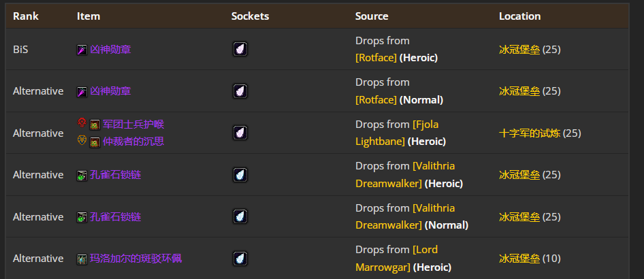Open 凶神勋章 link in the Rotface Normal row
Screen dimensions: 644x279
[x=110, y=91]
